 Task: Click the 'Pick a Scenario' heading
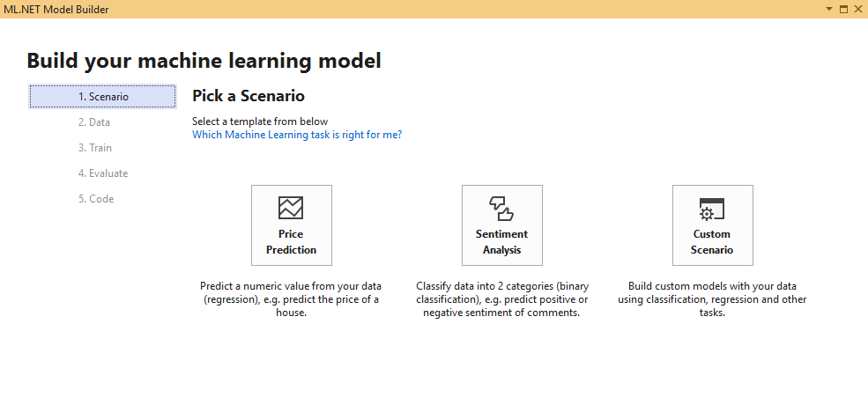point(249,96)
